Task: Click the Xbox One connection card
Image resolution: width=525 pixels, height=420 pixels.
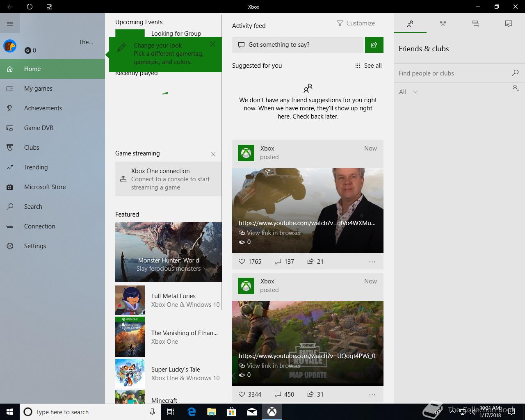Action: (x=168, y=179)
